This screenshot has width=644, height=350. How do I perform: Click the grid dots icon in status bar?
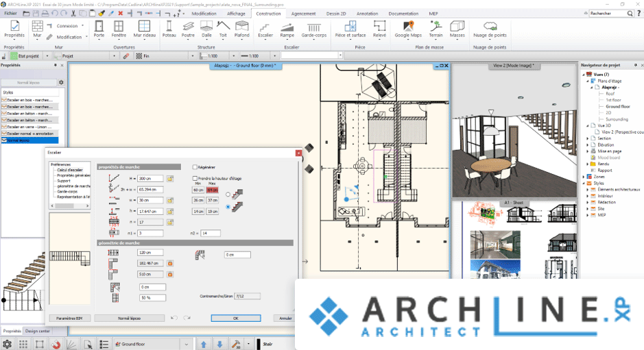(23, 345)
